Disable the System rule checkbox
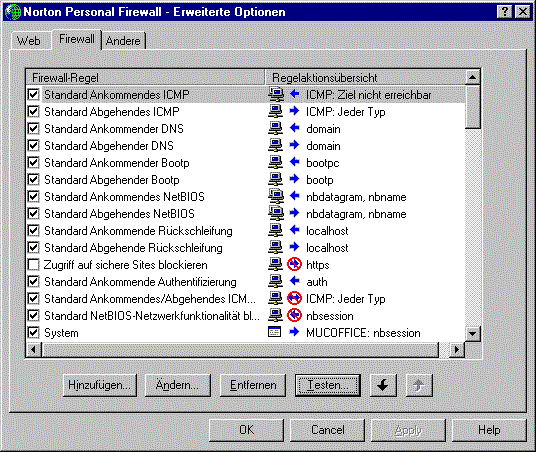 coord(34,333)
